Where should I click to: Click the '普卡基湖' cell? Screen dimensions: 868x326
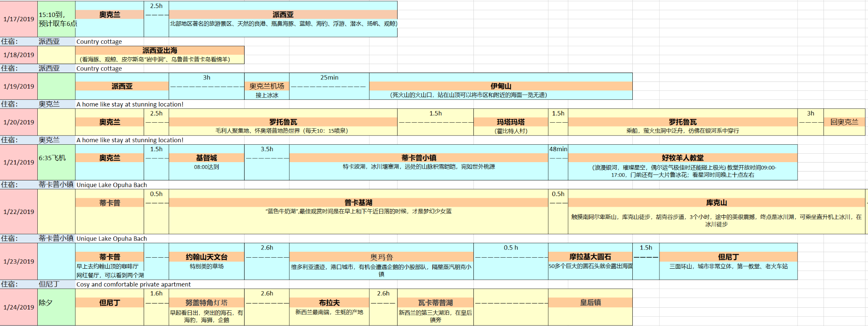[x=359, y=202]
